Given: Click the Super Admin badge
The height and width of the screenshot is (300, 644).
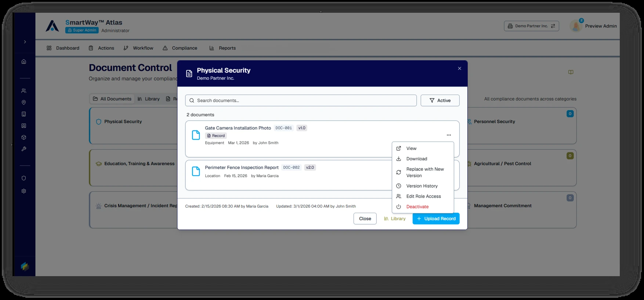Looking at the screenshot, I should [x=82, y=30].
